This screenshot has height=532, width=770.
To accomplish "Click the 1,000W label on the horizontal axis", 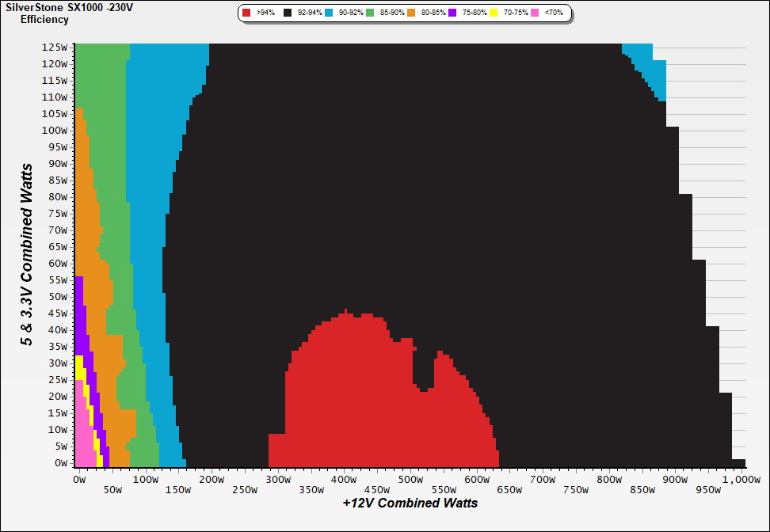I will (740, 479).
